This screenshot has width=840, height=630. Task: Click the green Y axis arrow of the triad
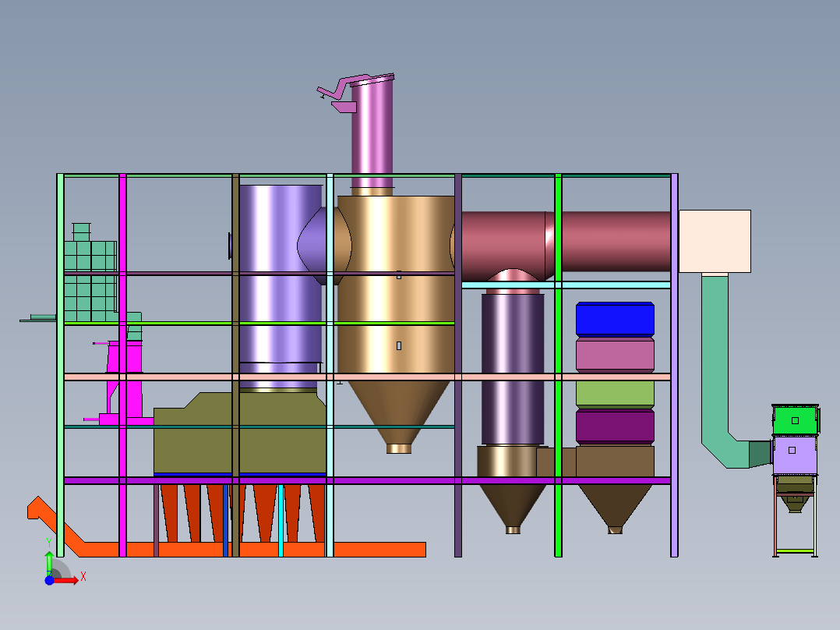point(49,563)
